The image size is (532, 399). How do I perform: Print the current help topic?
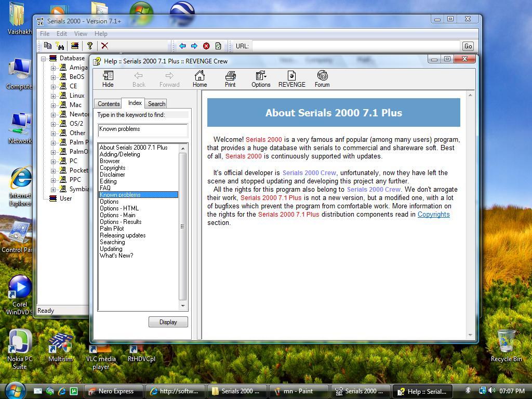[x=230, y=78]
